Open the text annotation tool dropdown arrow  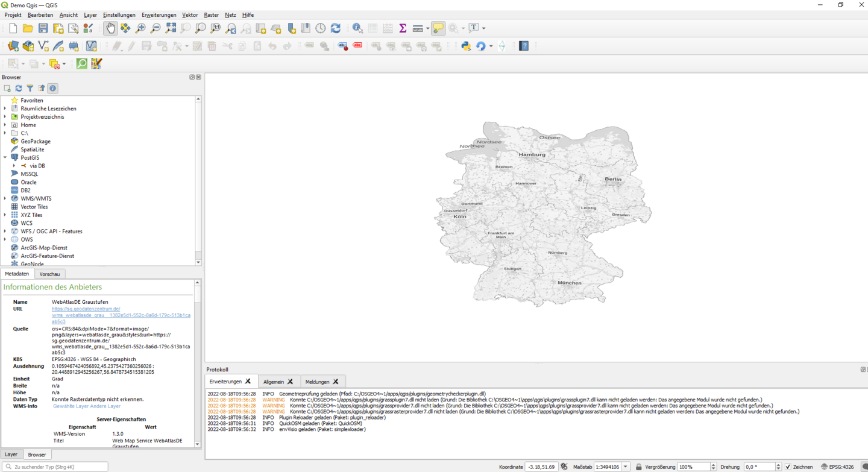coord(483,28)
